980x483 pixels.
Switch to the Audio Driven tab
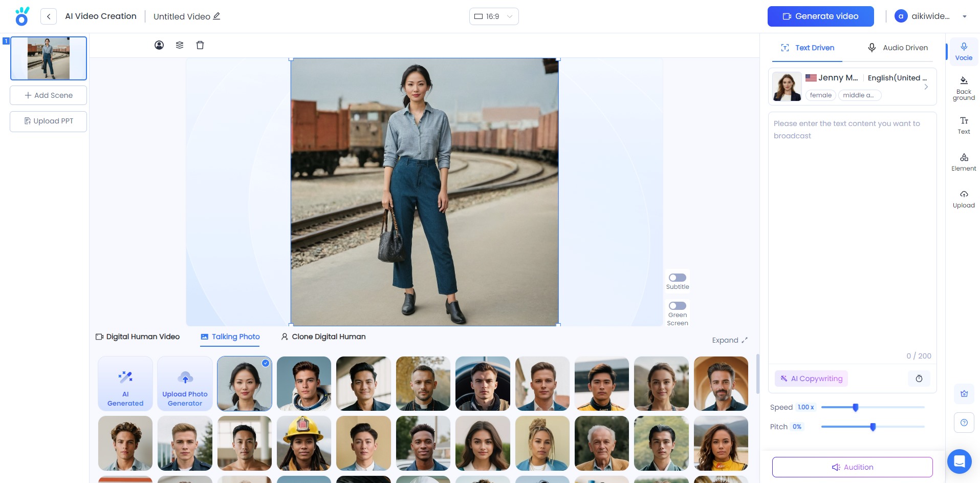click(x=898, y=48)
